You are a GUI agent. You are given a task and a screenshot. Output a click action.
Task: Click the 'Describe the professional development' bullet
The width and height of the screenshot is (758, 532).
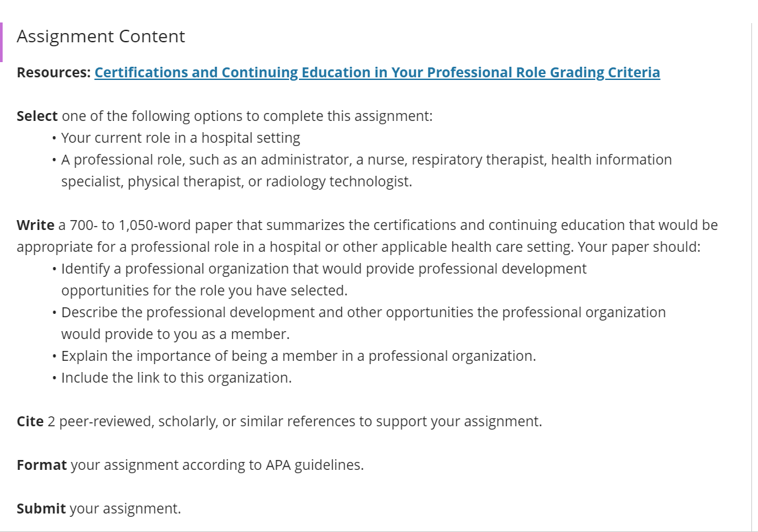click(x=364, y=312)
